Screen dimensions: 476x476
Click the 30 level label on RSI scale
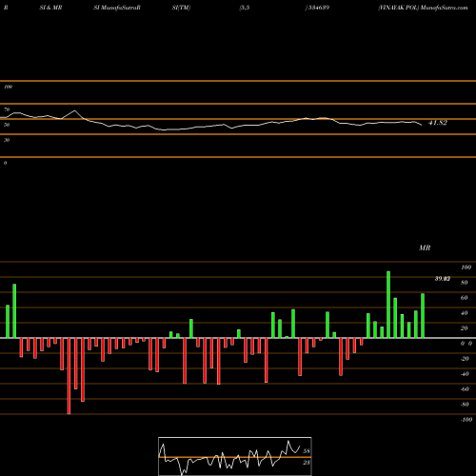(x=7, y=140)
